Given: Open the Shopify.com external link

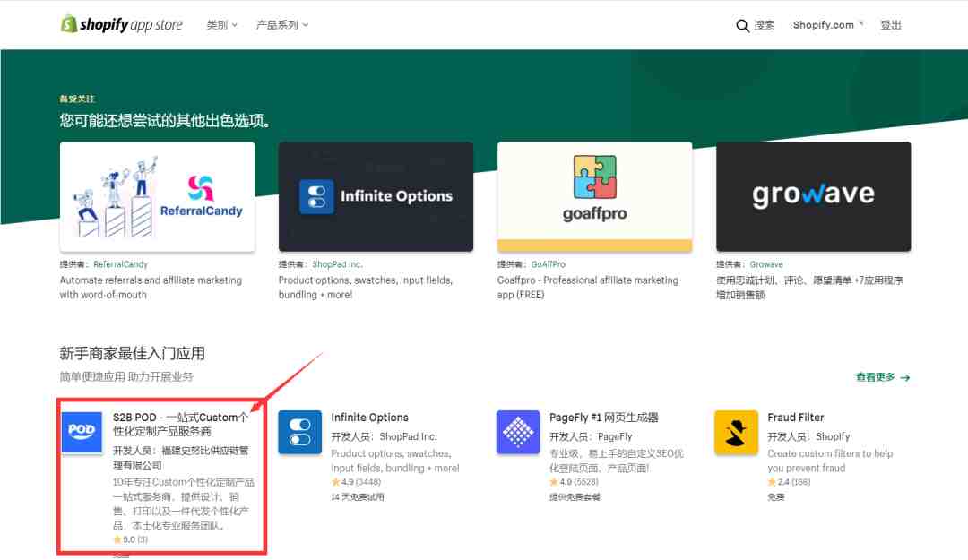Looking at the screenshot, I should tap(828, 25).
